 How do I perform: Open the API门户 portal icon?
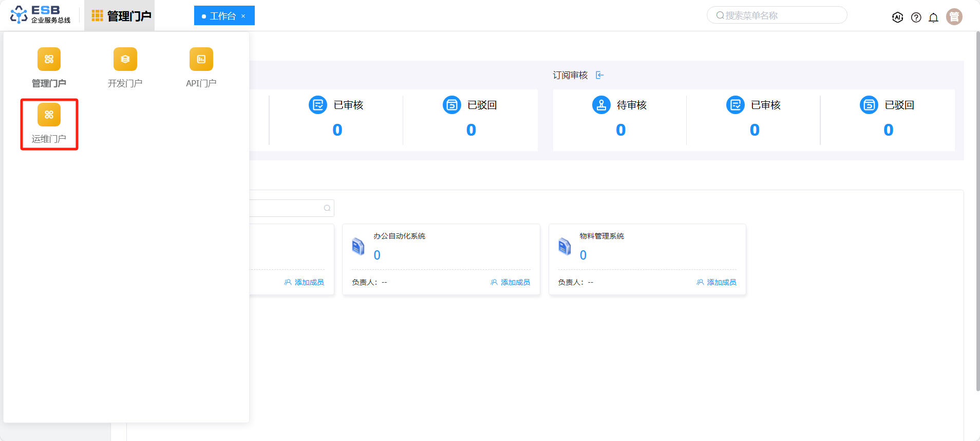coord(201,60)
